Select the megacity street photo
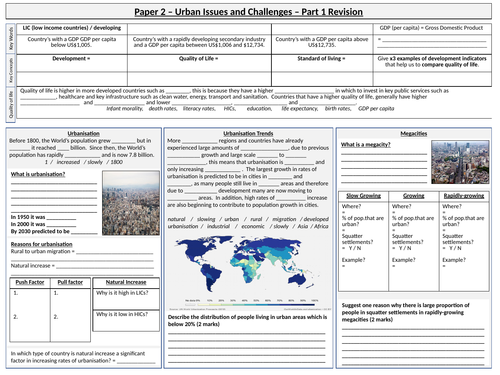 (x=460, y=162)
